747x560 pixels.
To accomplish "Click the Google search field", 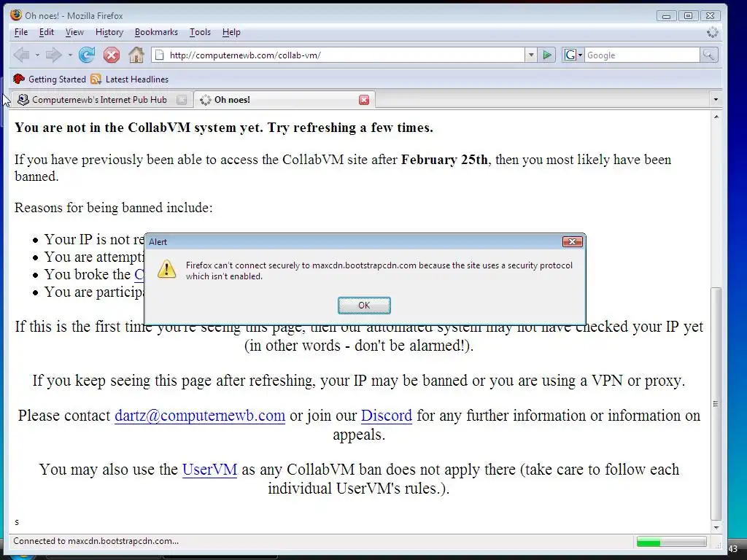I will click(x=642, y=55).
